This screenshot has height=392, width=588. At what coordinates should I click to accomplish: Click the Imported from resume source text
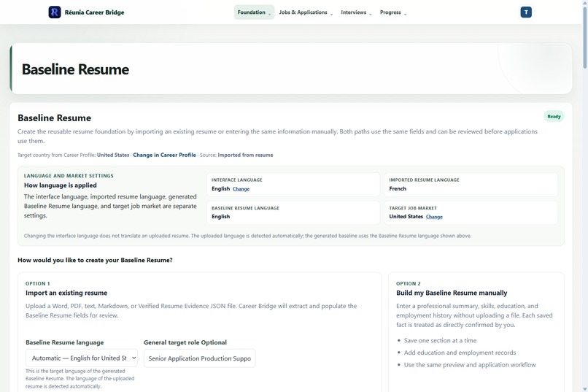tap(245, 155)
